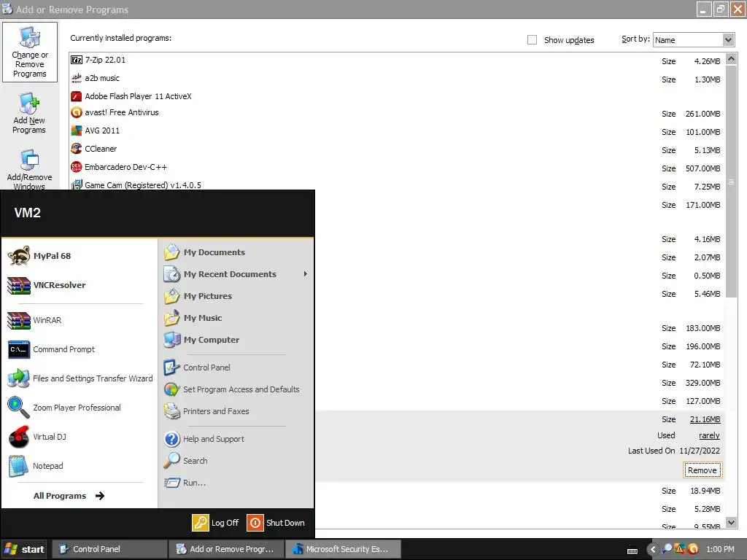Select Embarcadero Dev-C++ entry
The height and width of the screenshot is (560, 747).
[397, 167]
